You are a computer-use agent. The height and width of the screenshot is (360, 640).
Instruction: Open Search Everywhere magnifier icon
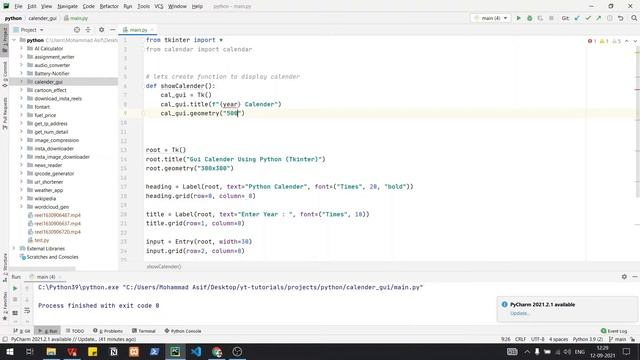pyautogui.click(x=634, y=18)
